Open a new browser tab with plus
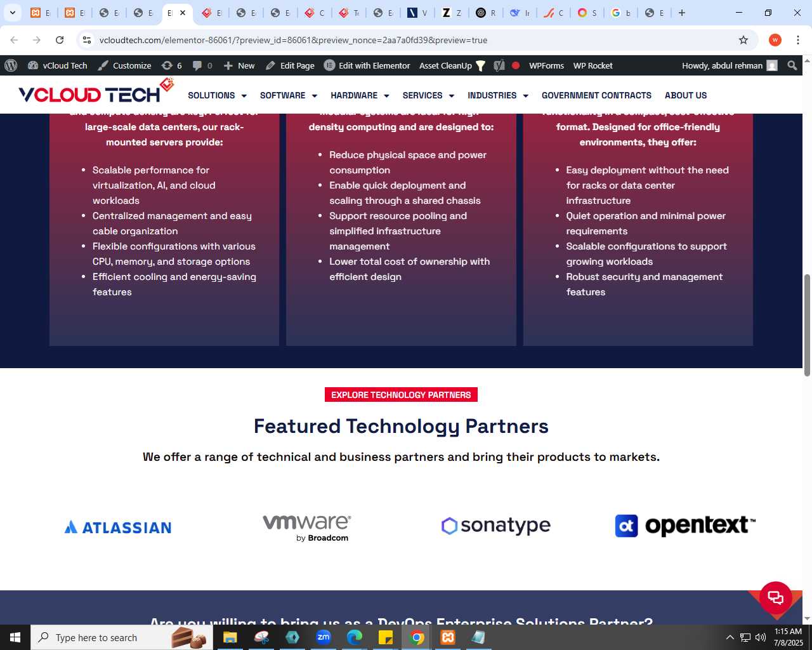 682,13
